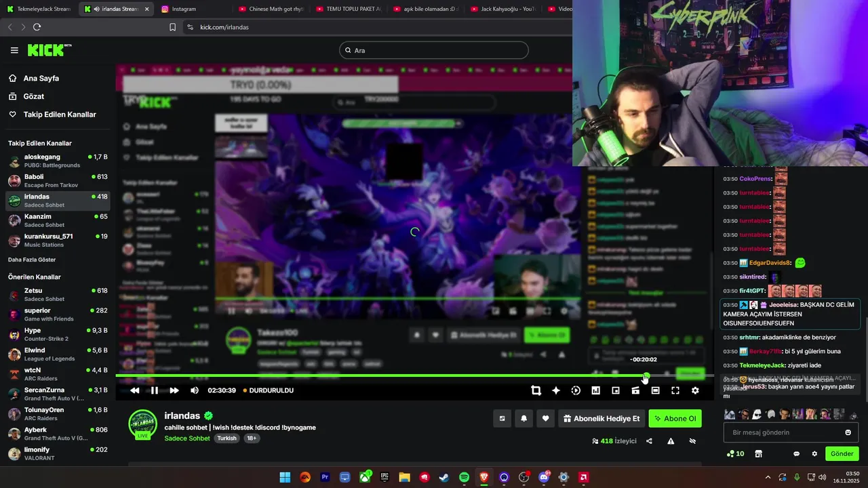Open Windows Start menu

pos(285,477)
